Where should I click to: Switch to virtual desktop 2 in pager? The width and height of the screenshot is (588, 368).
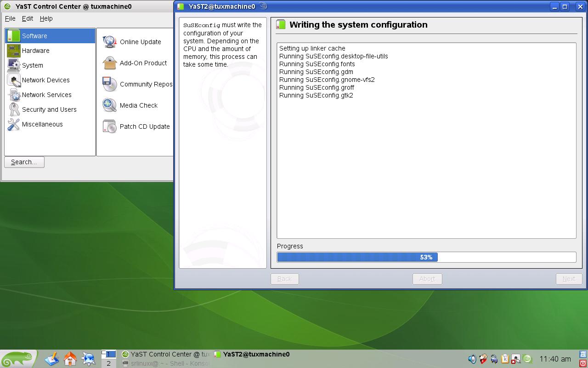pos(108,363)
